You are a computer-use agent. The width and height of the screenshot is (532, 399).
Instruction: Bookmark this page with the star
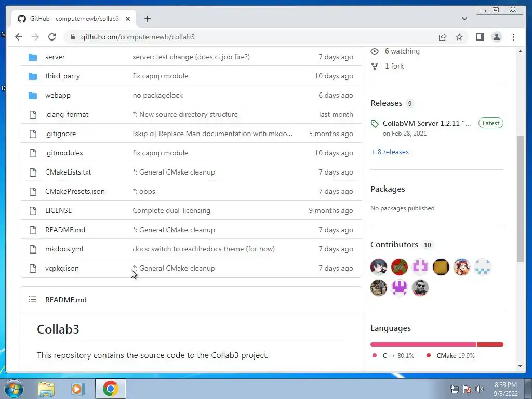[459, 37]
